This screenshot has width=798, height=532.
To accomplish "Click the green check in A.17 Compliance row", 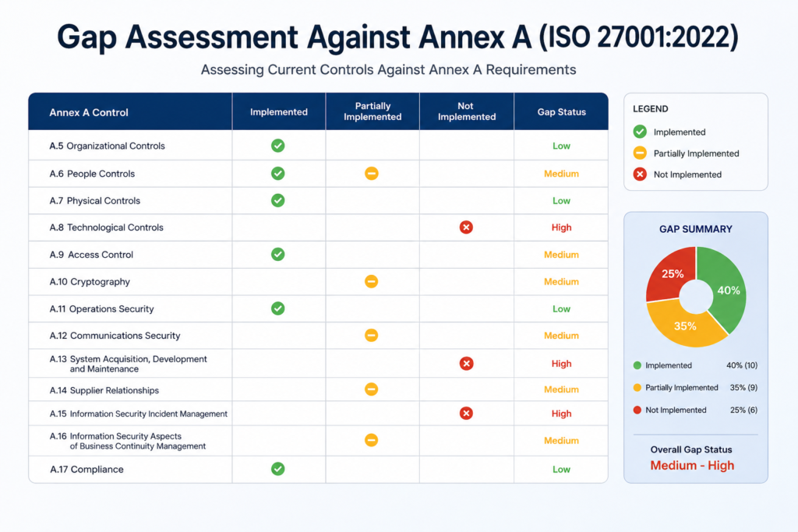I will click(x=278, y=469).
